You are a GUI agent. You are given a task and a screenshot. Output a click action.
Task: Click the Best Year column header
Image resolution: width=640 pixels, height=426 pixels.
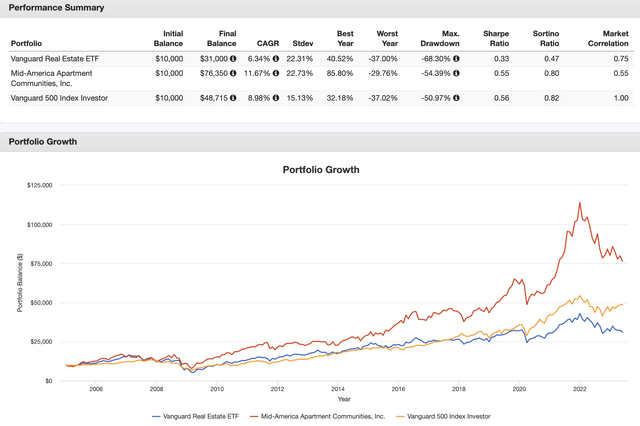coord(345,38)
